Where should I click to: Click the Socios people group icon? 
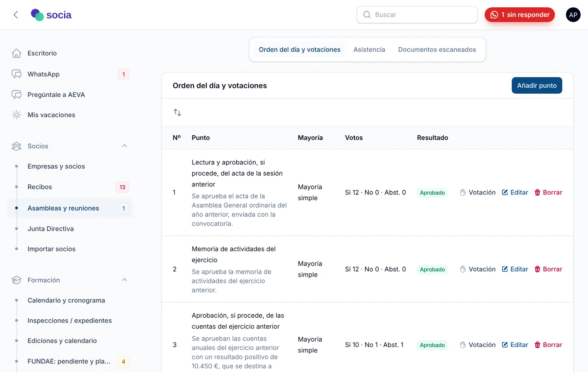click(17, 146)
